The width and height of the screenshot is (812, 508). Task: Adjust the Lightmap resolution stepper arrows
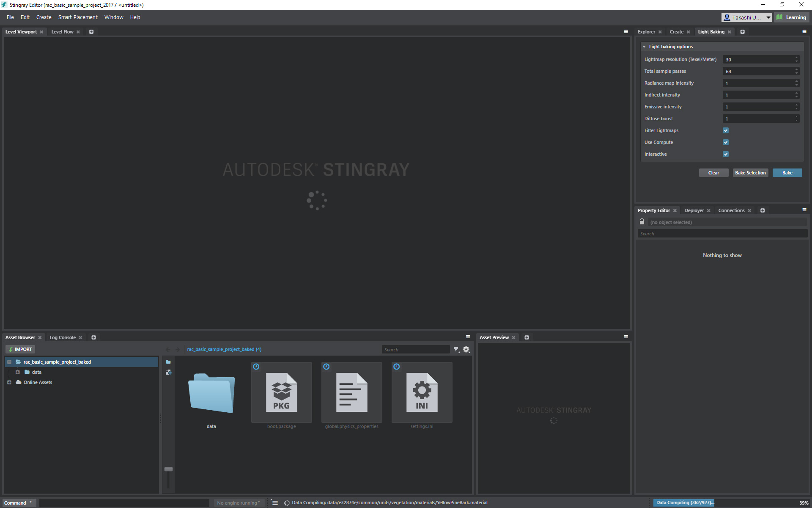pos(797,59)
